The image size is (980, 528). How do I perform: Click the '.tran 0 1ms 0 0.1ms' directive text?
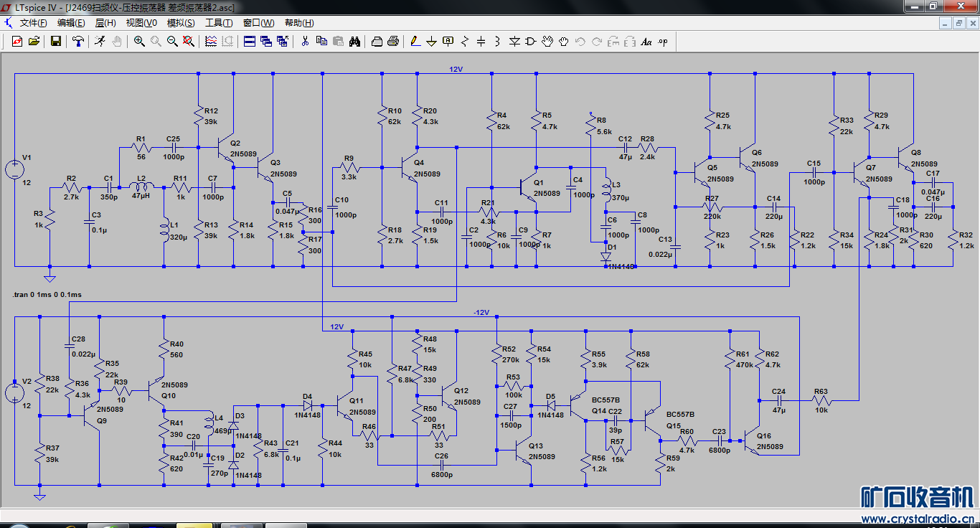click(x=47, y=295)
